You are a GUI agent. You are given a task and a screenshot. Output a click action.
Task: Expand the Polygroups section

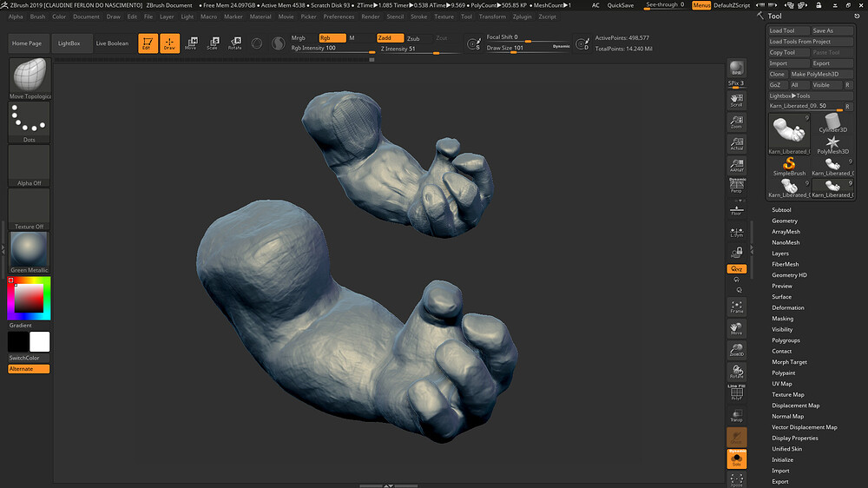pyautogui.click(x=786, y=340)
